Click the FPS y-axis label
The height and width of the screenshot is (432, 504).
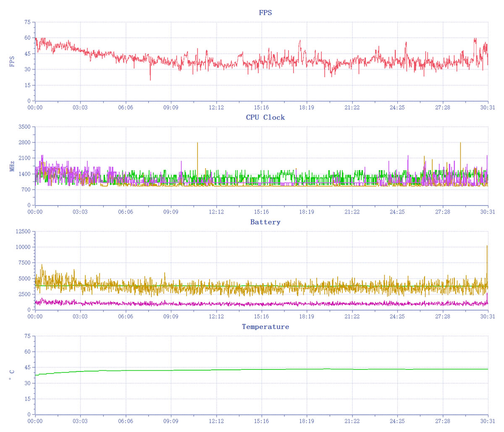pos(12,61)
